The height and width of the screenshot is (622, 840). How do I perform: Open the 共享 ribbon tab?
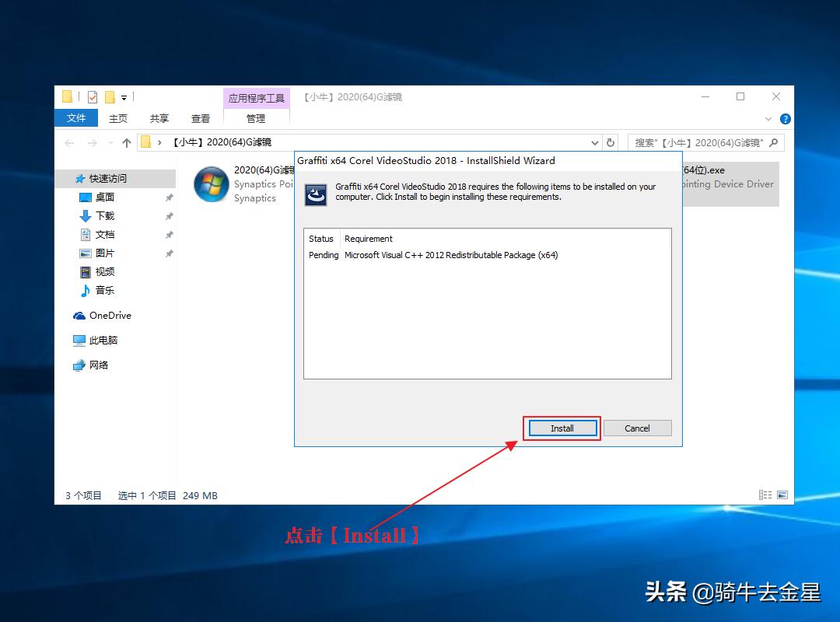(159, 118)
